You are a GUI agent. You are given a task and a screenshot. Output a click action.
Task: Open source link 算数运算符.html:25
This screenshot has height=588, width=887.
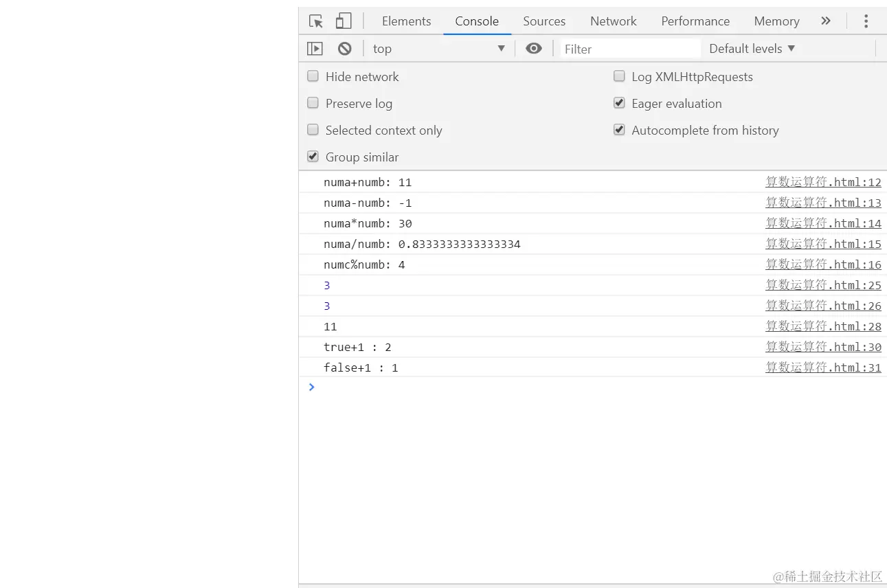(x=823, y=285)
